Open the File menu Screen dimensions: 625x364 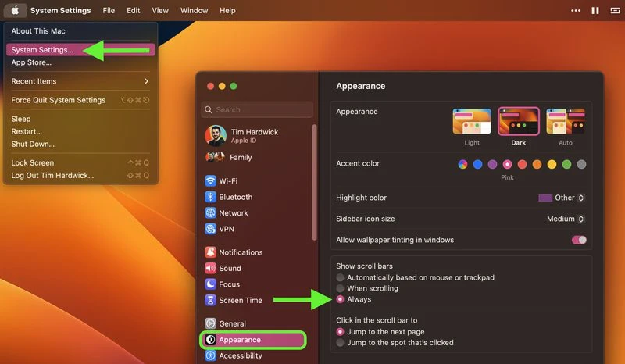pyautogui.click(x=109, y=10)
